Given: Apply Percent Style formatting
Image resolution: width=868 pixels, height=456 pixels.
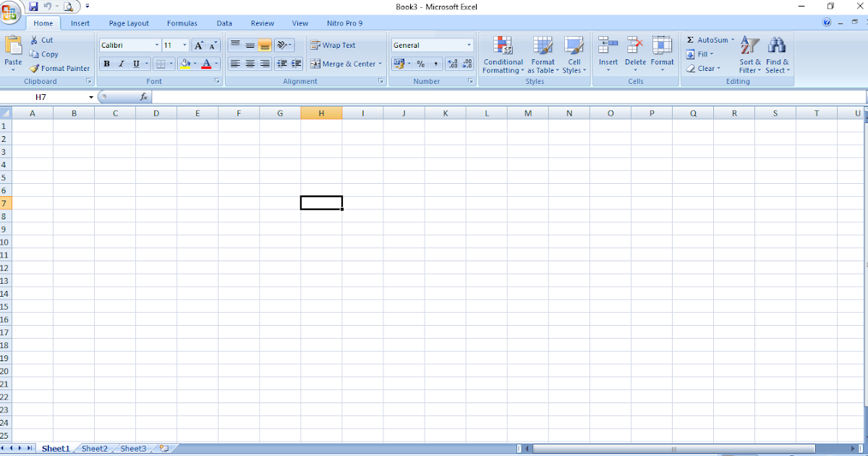Looking at the screenshot, I should coord(420,64).
